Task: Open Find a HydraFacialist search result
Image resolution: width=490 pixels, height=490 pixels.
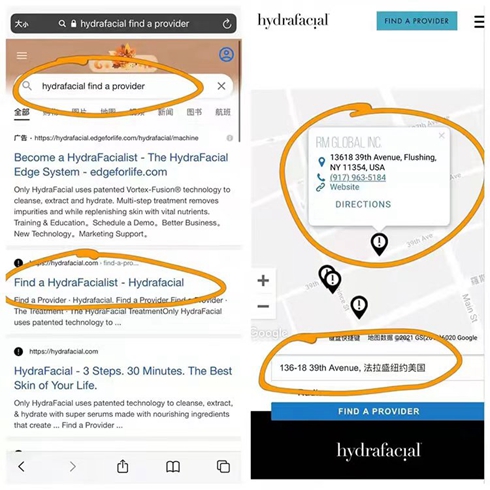Action: 99,282
